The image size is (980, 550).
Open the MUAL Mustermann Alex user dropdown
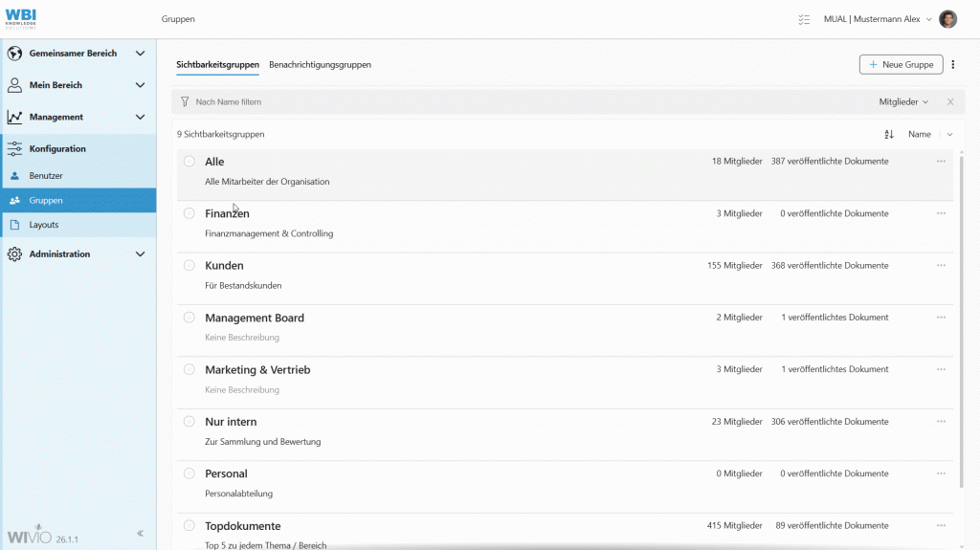[878, 19]
